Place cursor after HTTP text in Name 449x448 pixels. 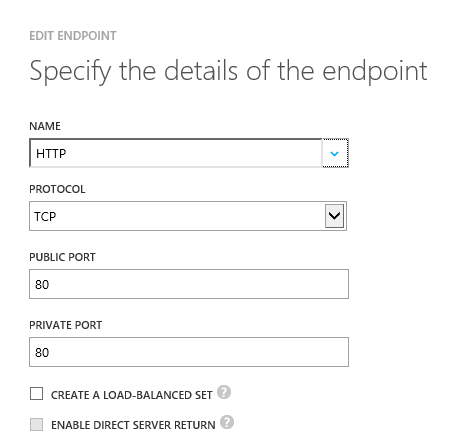point(67,154)
